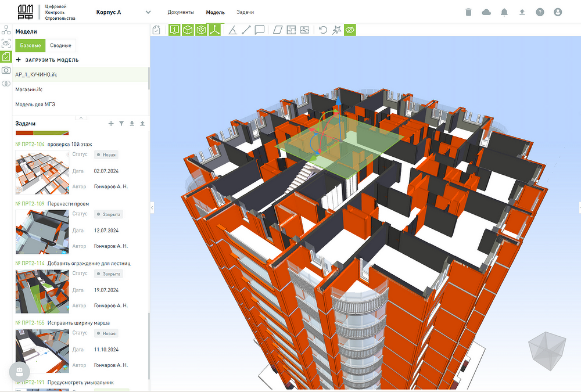
Task: Open the Корпус А project dropdown
Action: (x=123, y=12)
